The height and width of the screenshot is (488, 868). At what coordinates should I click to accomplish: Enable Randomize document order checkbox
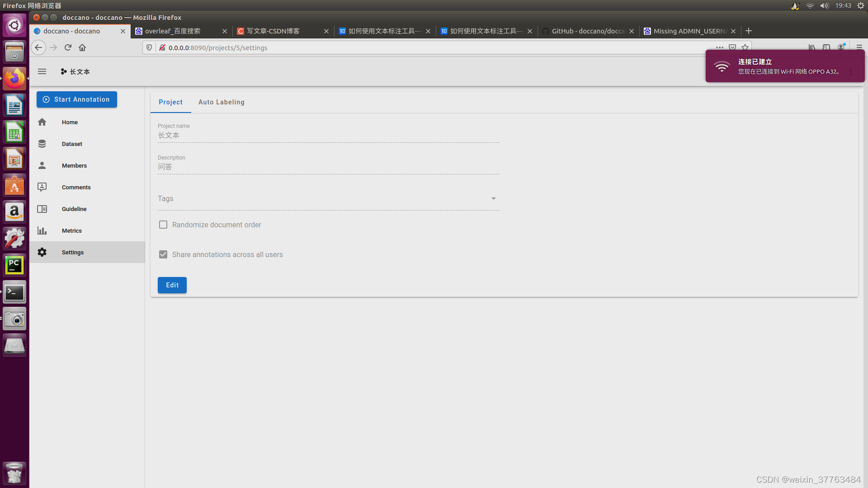(163, 225)
